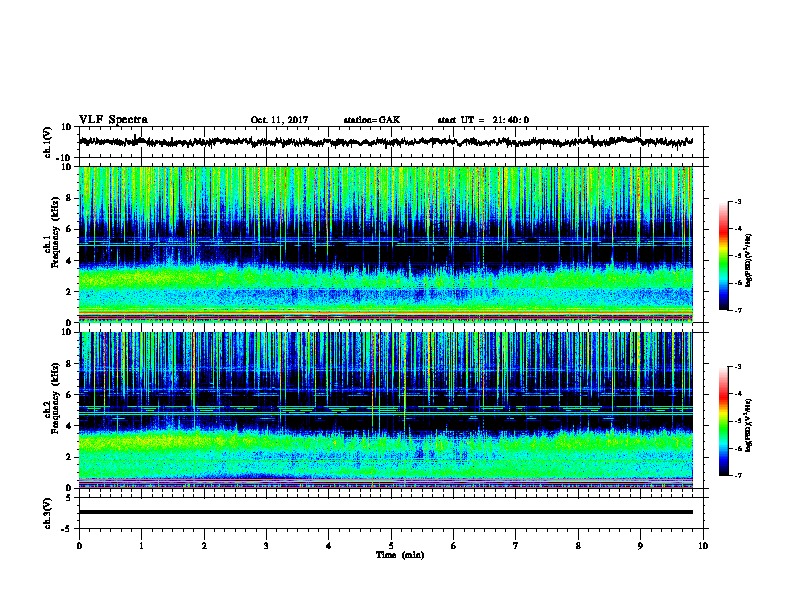
Task: Click the ch.1 voltage waveform trace
Action: (x=385, y=142)
